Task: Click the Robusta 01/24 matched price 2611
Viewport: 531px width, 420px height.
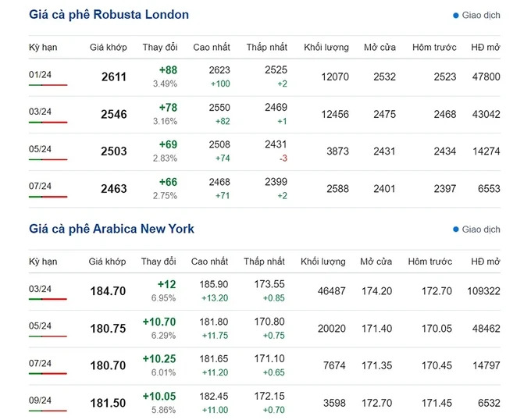Action: [x=114, y=77]
